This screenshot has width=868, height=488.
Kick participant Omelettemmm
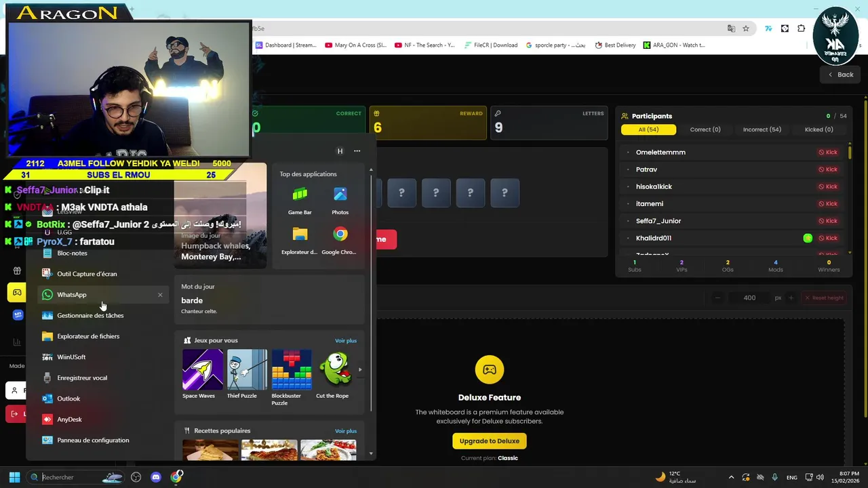(828, 152)
